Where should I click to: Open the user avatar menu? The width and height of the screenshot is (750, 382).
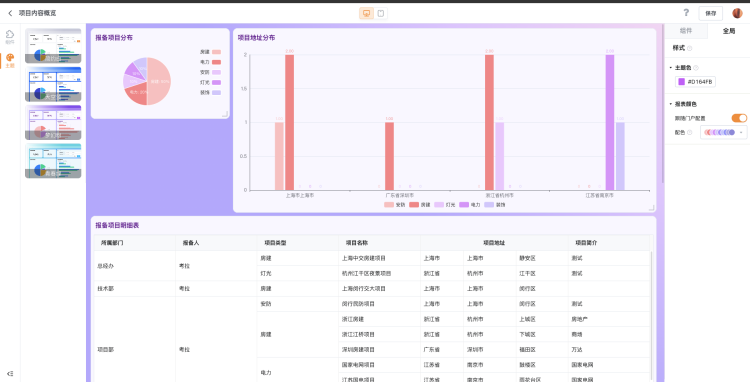(x=737, y=13)
